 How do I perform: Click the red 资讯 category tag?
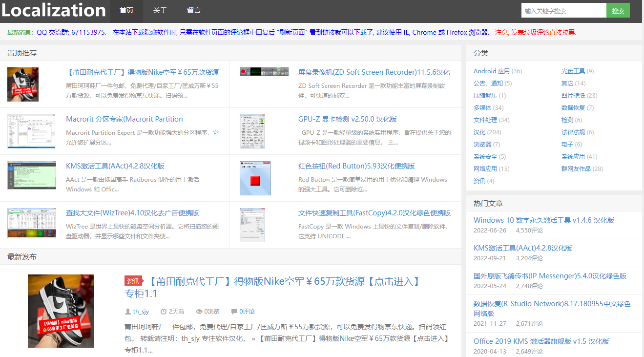(133, 281)
